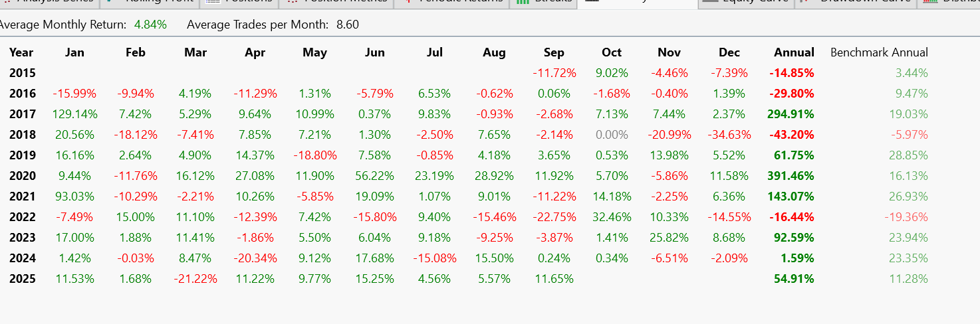Screen dimensions: 980x324
Task: Select the Annual column header
Action: click(x=794, y=52)
